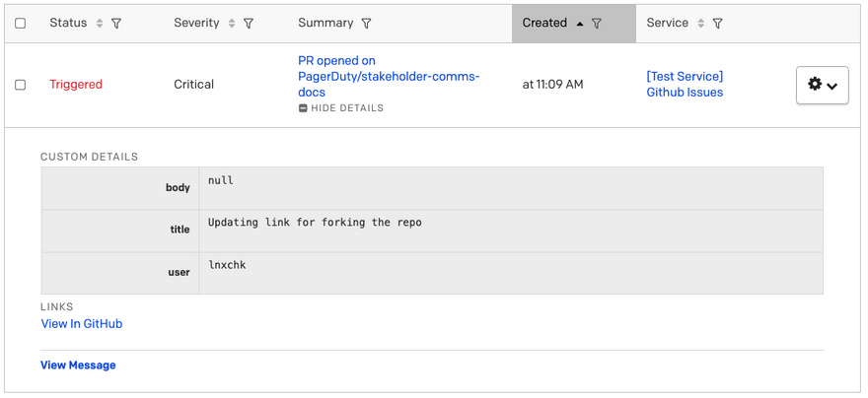This screenshot has height=398, width=868.
Task: Collapse the incident with Hide Details
Action: (340, 108)
